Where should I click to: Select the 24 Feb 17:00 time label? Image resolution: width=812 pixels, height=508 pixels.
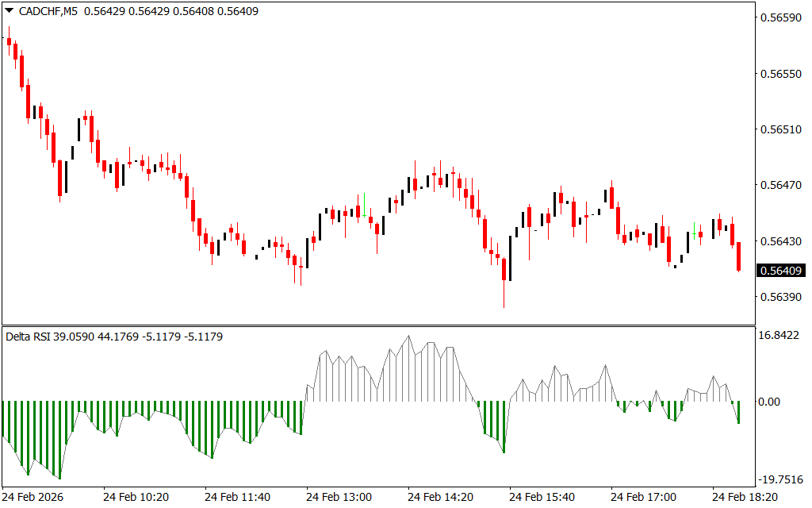(643, 497)
